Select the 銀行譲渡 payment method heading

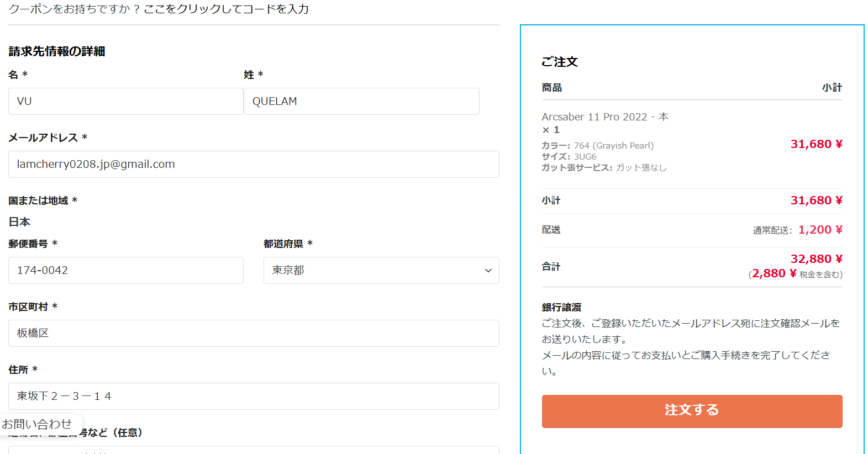click(x=561, y=308)
